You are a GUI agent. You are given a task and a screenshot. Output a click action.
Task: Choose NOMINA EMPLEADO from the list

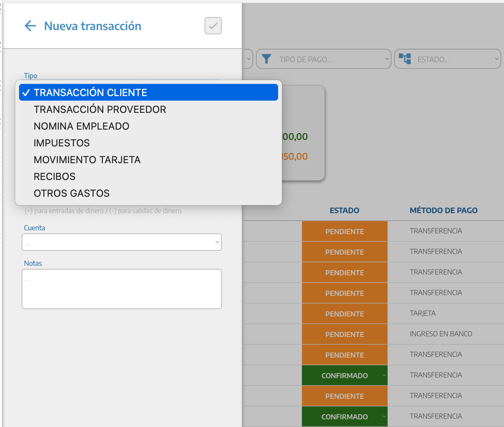coord(82,126)
